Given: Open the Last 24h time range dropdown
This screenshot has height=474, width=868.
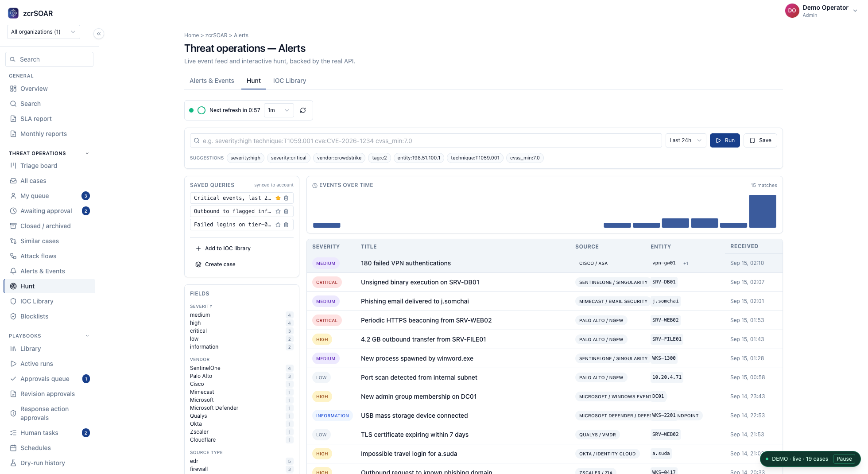Looking at the screenshot, I should pos(686,140).
